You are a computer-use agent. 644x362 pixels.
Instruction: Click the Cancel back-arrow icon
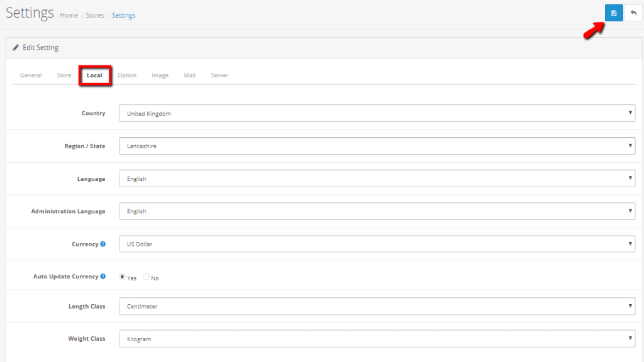point(633,13)
